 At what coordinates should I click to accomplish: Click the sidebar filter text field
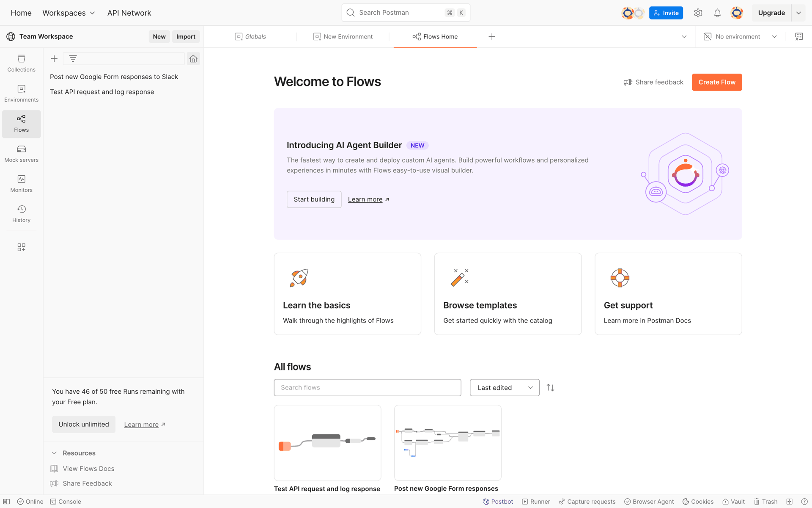click(x=124, y=58)
